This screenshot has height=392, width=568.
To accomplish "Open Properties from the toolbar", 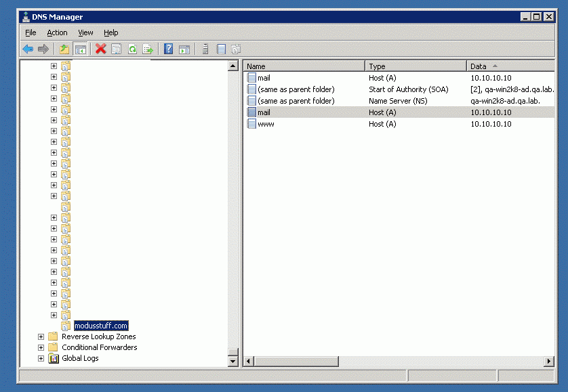I will pos(117,49).
